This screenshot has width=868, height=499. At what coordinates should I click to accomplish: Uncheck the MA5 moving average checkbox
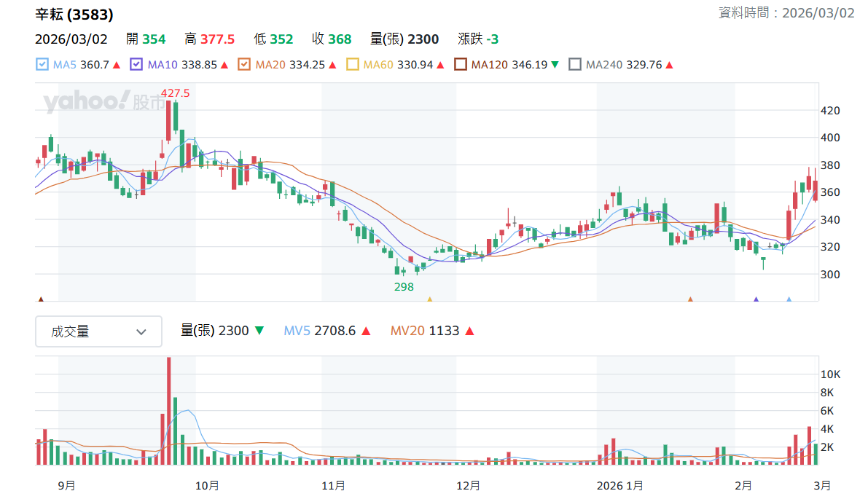click(x=42, y=65)
